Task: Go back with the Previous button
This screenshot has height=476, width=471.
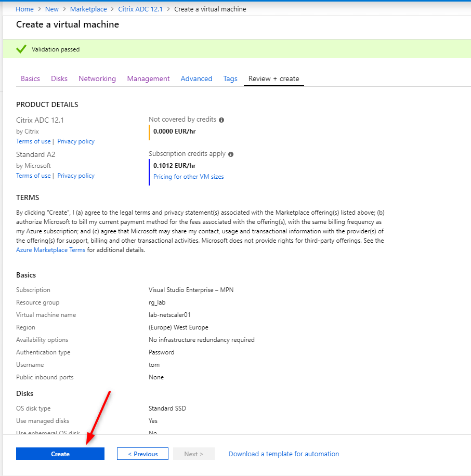Action: pos(143,454)
